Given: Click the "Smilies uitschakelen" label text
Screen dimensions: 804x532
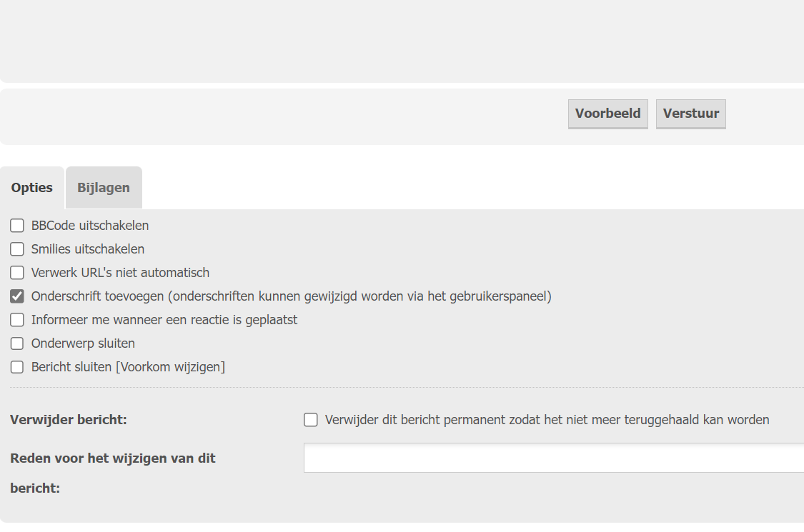Looking at the screenshot, I should coord(87,249).
